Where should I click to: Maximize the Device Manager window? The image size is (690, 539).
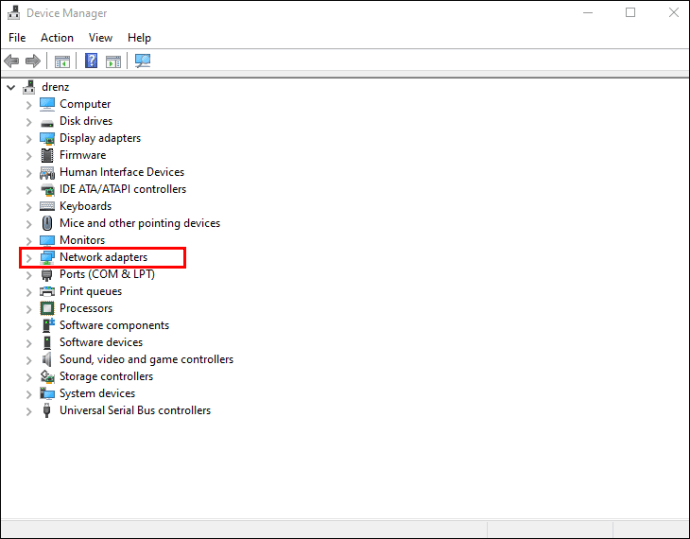click(631, 13)
